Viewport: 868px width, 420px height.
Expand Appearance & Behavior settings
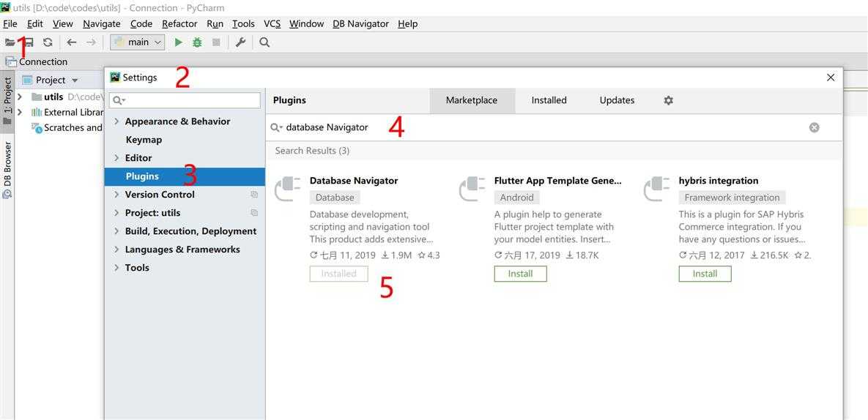tap(116, 121)
